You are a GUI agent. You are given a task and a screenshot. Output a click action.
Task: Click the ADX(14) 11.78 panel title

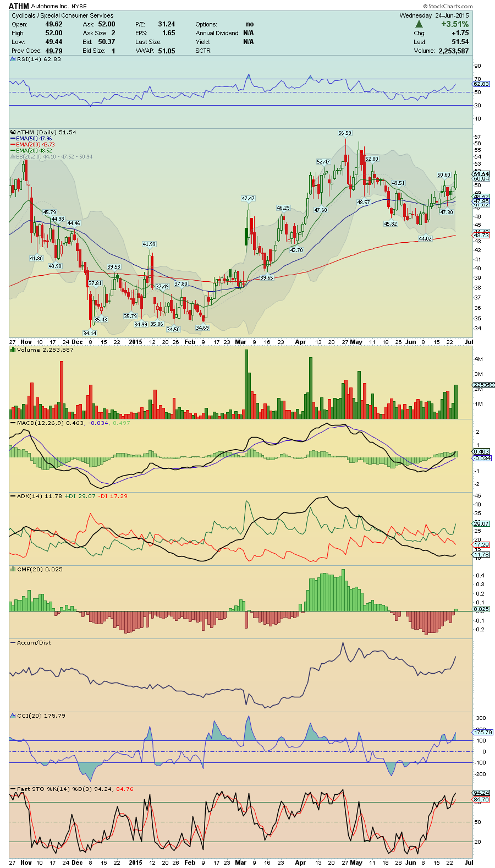click(x=39, y=496)
